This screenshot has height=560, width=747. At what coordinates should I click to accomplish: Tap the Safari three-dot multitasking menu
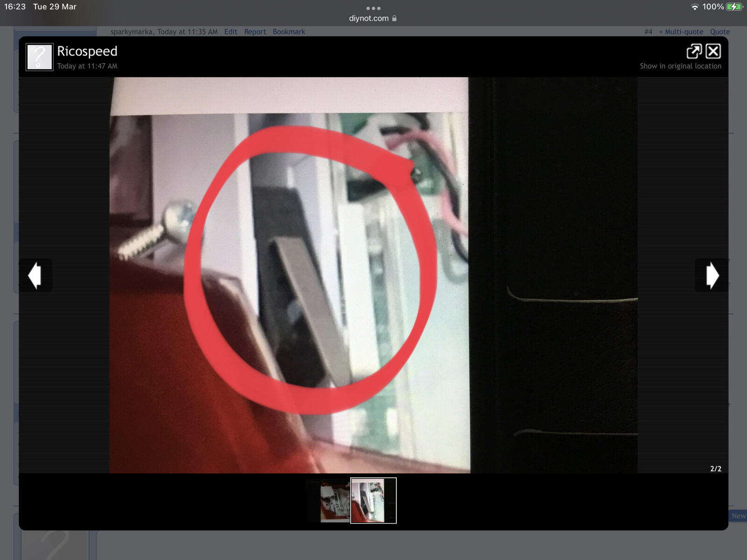coord(373,8)
